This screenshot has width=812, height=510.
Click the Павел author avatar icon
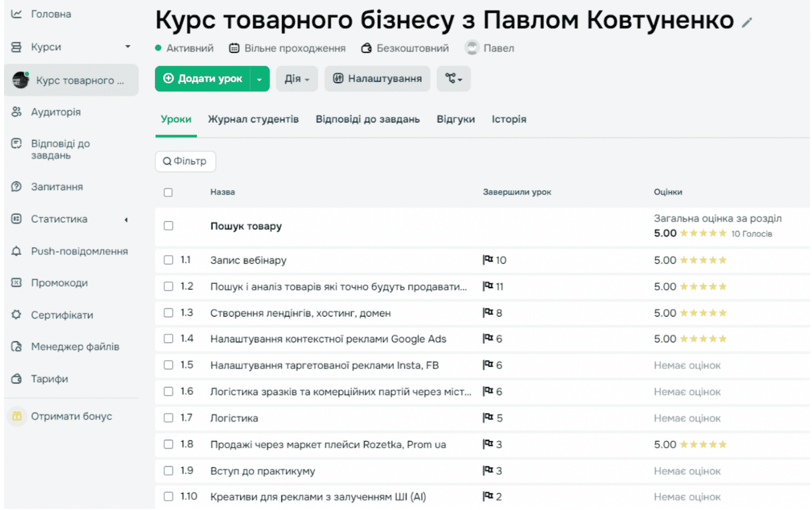(x=472, y=48)
